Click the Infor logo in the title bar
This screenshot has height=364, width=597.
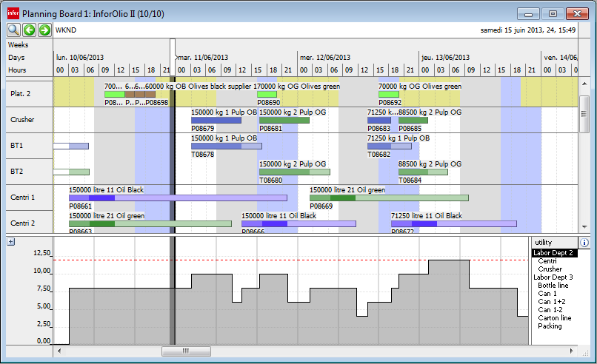[x=13, y=13]
